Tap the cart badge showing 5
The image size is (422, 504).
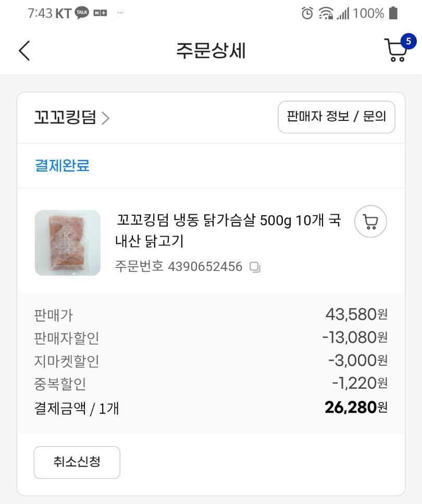point(408,41)
